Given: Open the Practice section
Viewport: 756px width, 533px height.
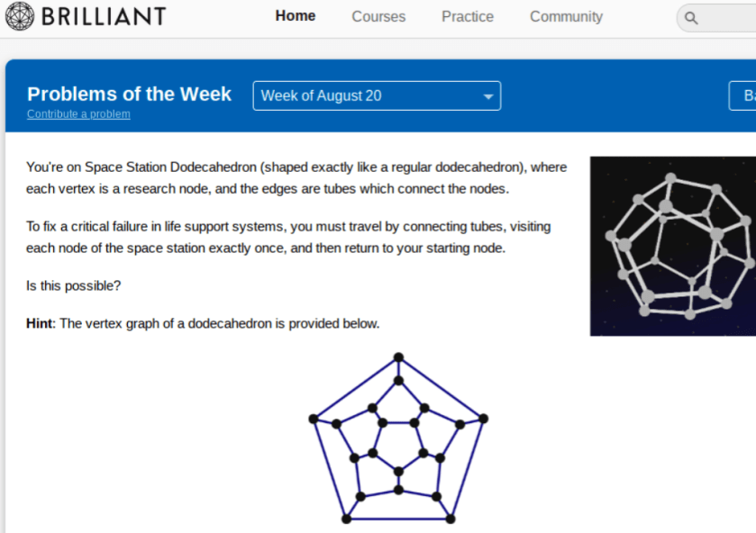Looking at the screenshot, I should coord(467,16).
